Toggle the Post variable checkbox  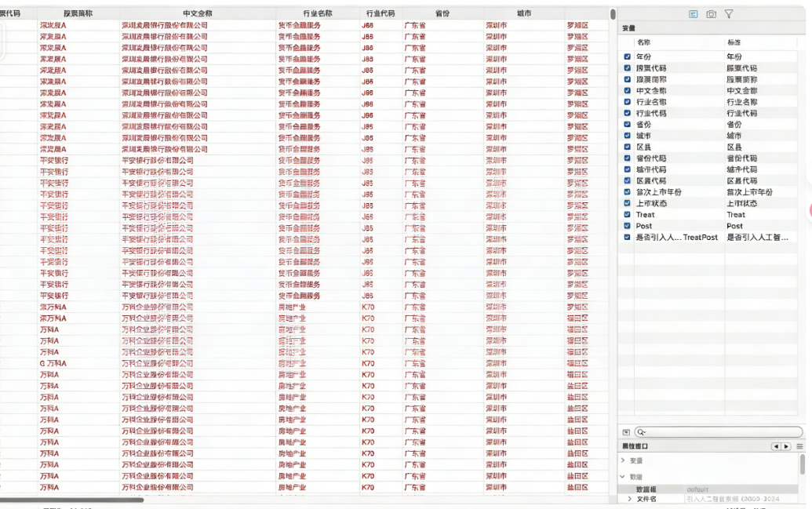[627, 226]
